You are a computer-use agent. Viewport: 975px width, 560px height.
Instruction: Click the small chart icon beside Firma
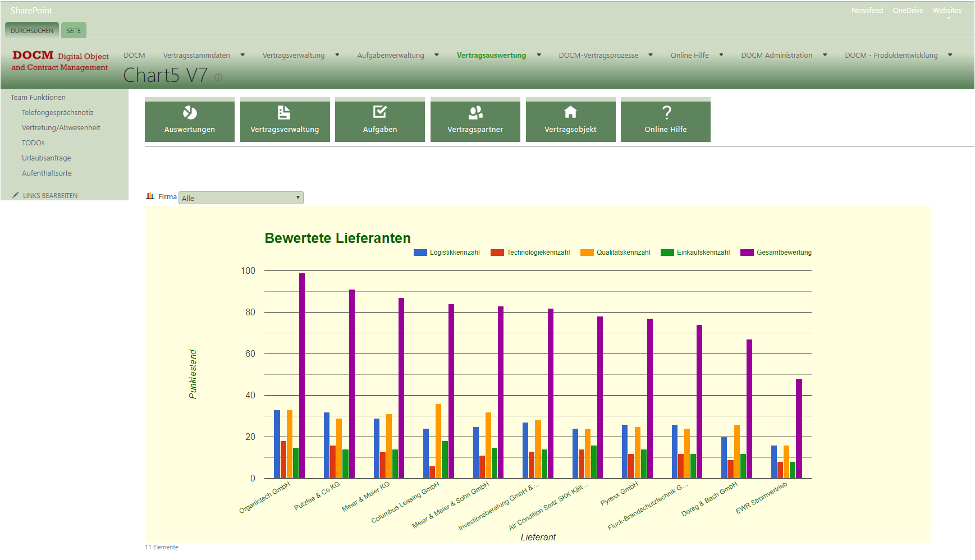(150, 196)
